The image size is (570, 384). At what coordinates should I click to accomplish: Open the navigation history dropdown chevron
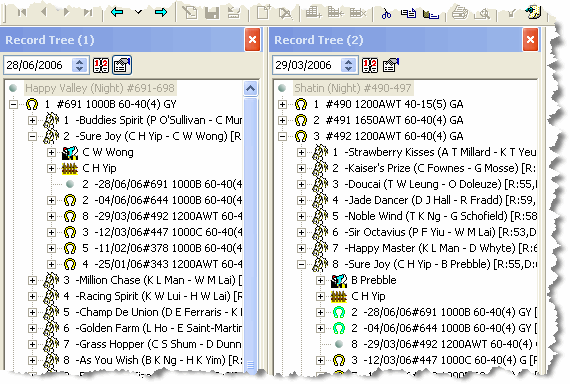(138, 12)
